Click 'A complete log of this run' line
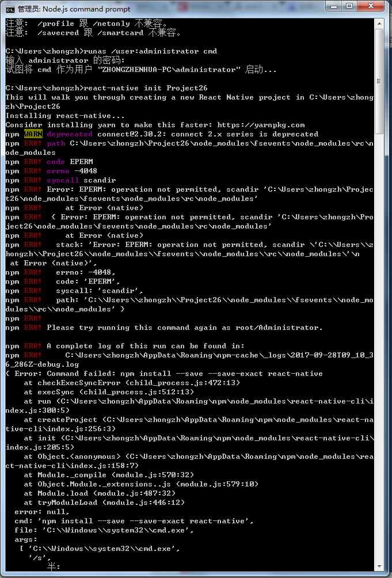 [125, 346]
